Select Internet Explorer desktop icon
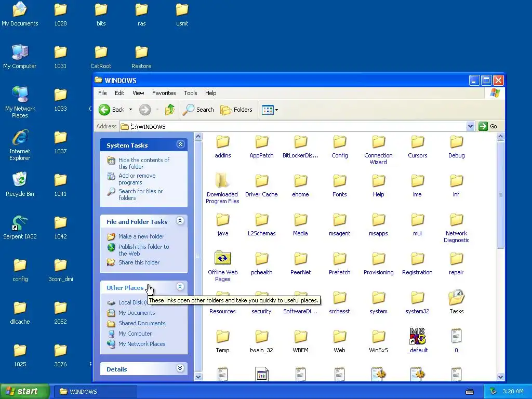This screenshot has width=532, height=399. [20, 145]
